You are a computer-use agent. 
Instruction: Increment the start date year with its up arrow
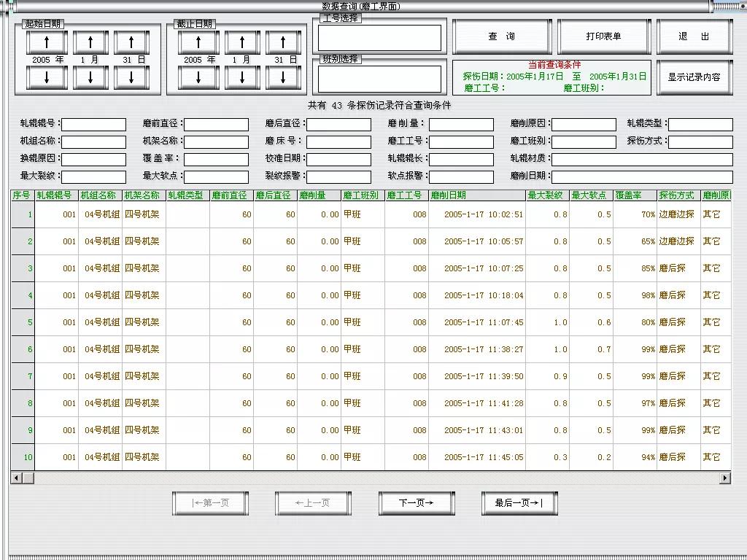(45, 41)
